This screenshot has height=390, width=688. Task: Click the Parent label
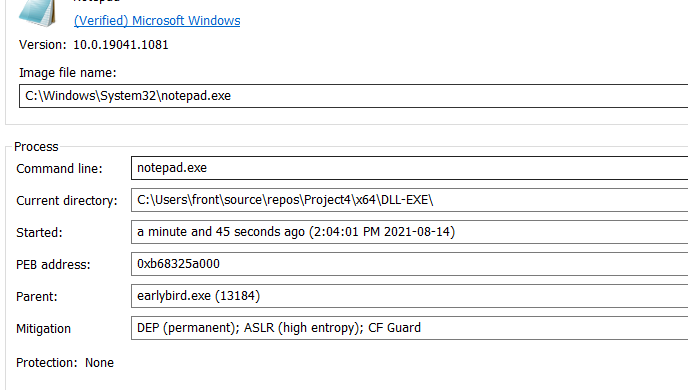click(37, 297)
